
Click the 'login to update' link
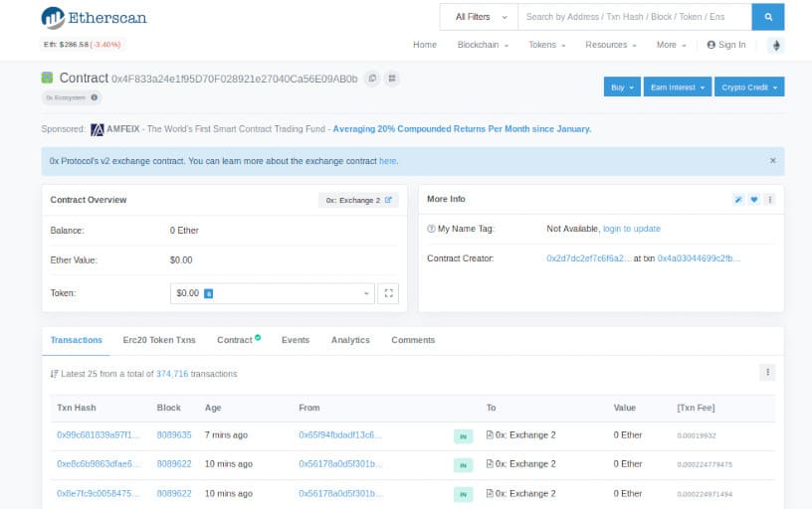tap(632, 229)
